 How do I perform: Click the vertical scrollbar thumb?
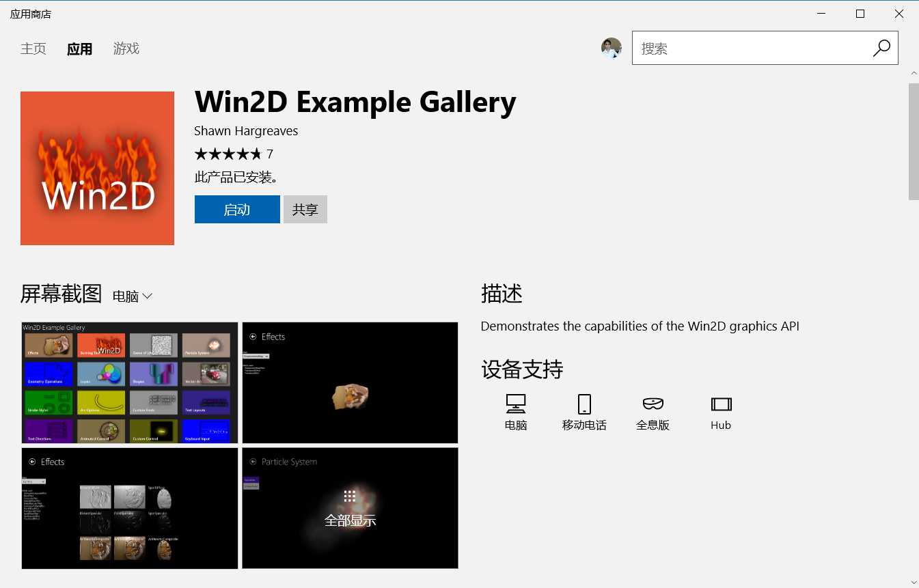pyautogui.click(x=914, y=141)
